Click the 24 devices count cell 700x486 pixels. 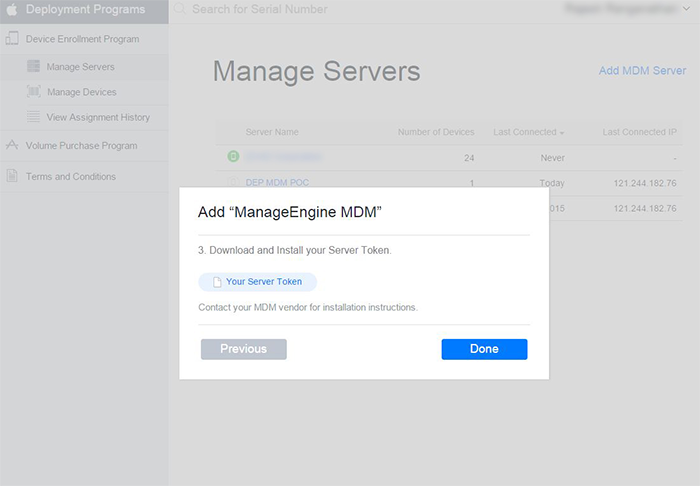[x=469, y=158]
